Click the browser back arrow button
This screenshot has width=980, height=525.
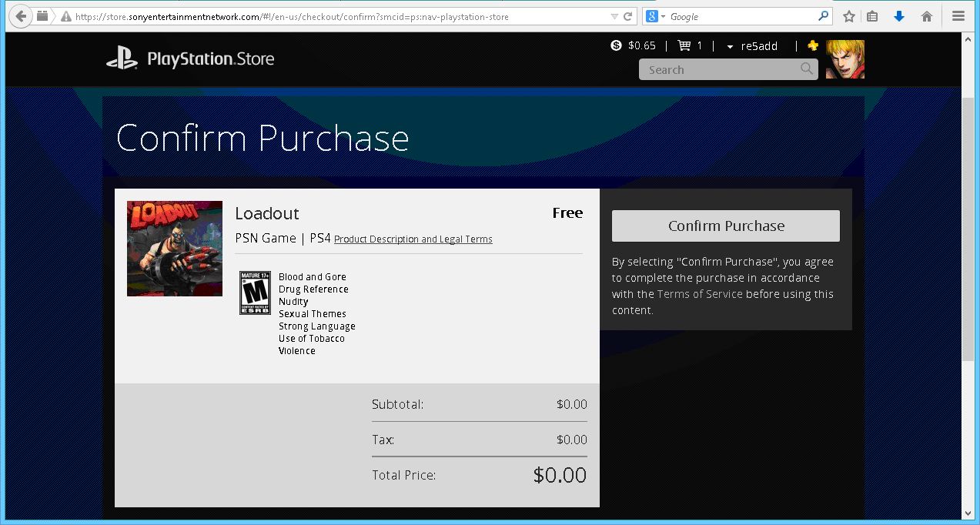(20, 16)
